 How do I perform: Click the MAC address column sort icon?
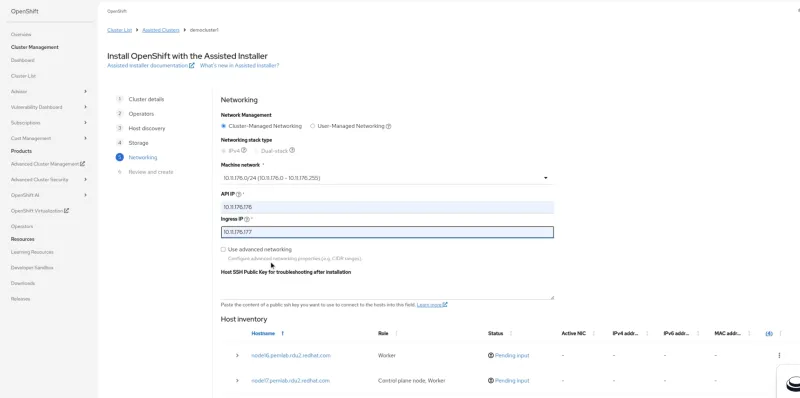[749, 333]
